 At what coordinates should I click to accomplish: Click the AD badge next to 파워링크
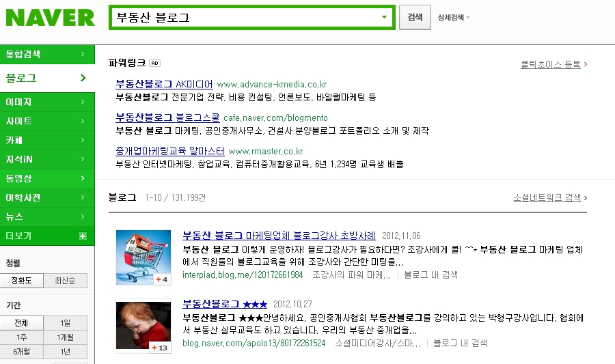pos(155,63)
